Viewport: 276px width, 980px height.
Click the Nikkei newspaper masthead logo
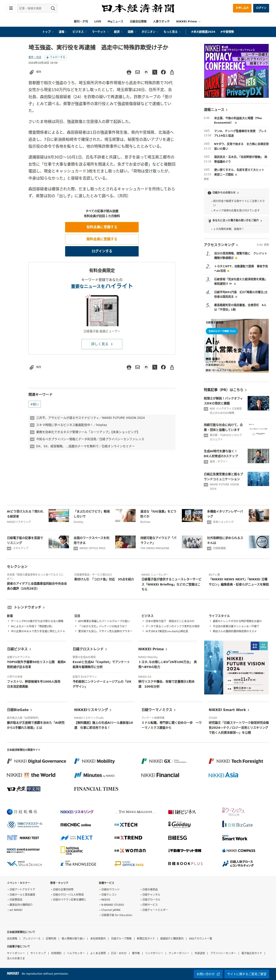[x=138, y=8]
